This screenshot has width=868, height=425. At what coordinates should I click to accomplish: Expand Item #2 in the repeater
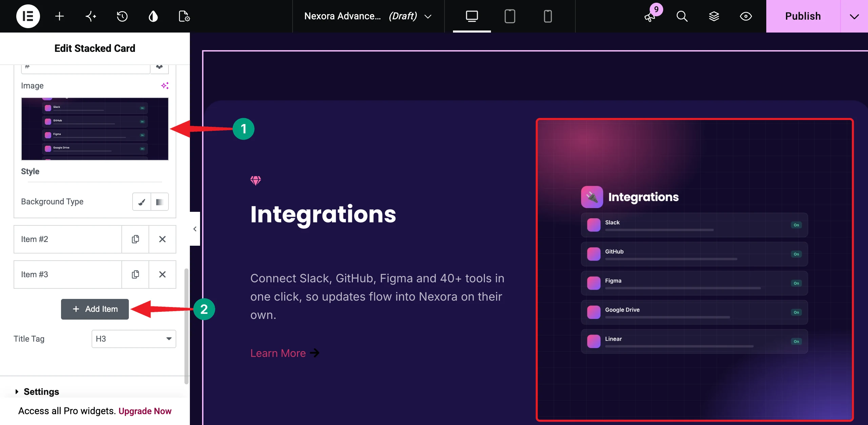click(x=68, y=239)
